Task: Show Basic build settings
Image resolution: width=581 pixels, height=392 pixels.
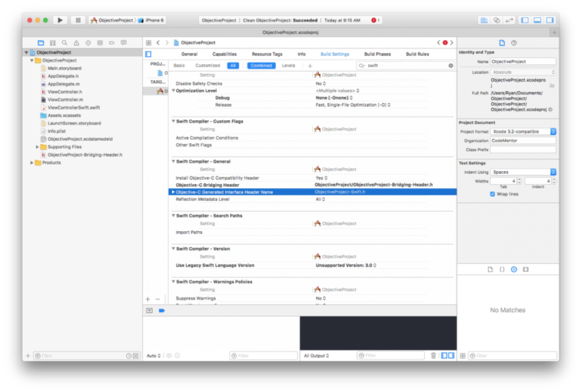Action: click(179, 66)
